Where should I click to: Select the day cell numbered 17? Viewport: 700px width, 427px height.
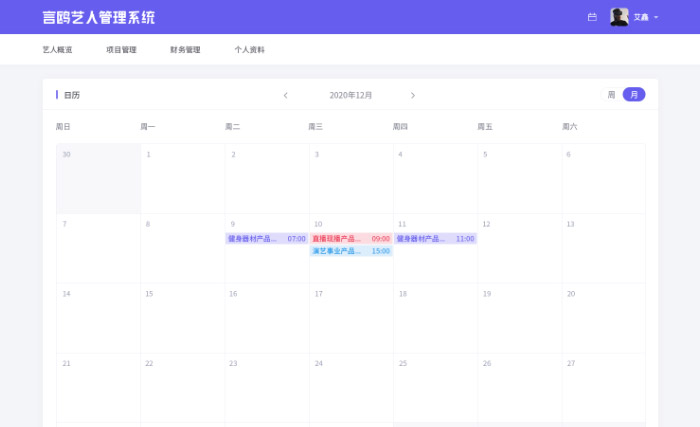pyautogui.click(x=351, y=318)
